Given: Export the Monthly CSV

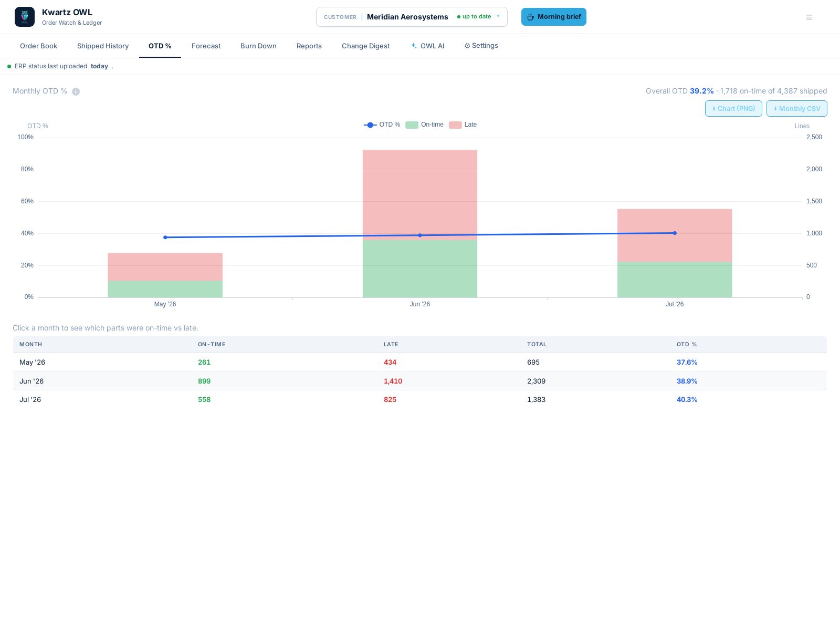Looking at the screenshot, I should (796, 108).
